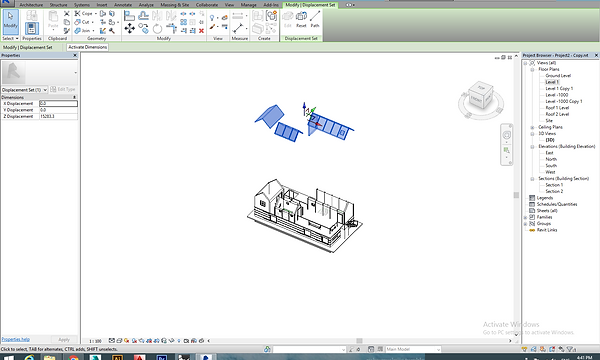Screen dimensions: 600x360
Task: Click the Path tool in Displacement Set
Action: (315, 20)
